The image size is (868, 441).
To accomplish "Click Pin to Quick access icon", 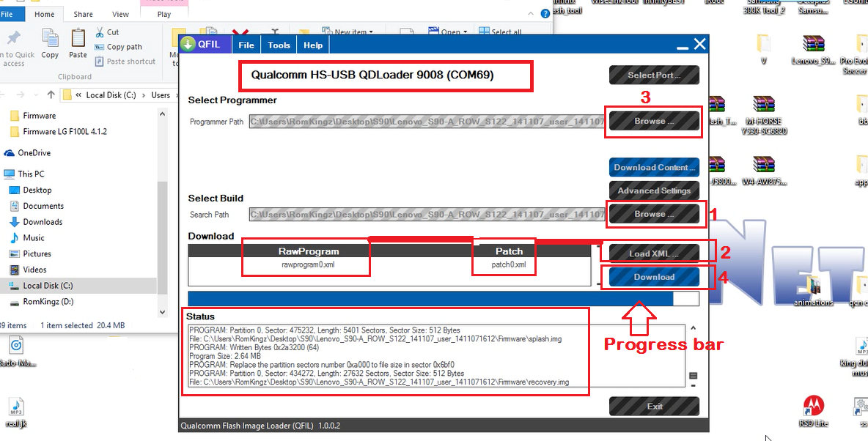I will tap(13, 38).
